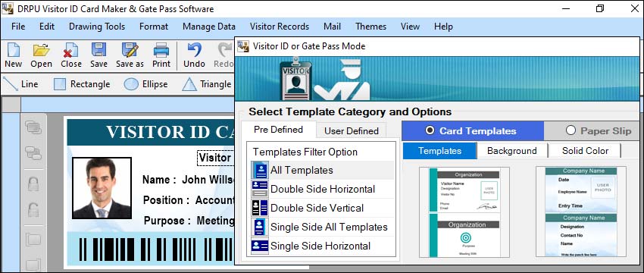644x273 pixels.
Task: Click the Position : label on card
Action: tap(166, 200)
